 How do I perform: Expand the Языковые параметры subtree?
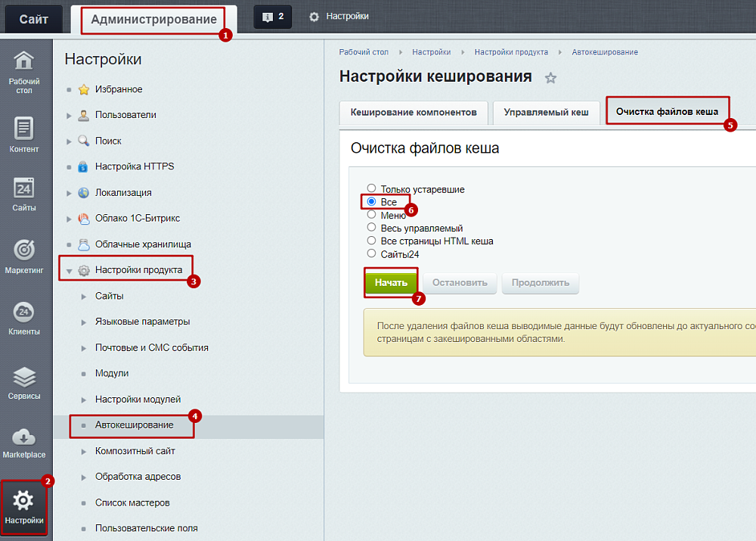[x=84, y=322]
